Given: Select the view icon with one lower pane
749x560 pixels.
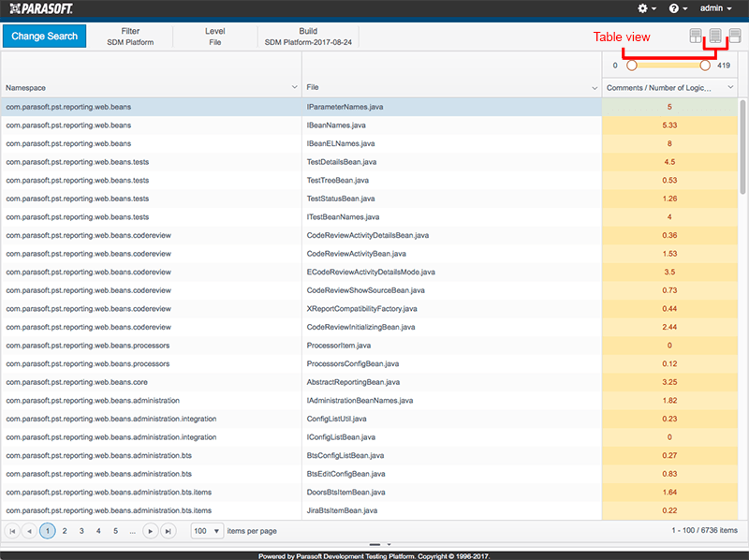Looking at the screenshot, I should click(x=735, y=36).
